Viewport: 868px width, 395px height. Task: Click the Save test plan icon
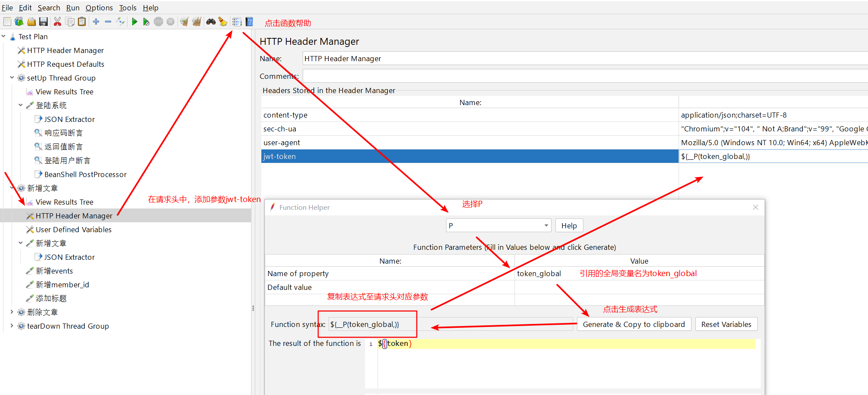[x=43, y=22]
